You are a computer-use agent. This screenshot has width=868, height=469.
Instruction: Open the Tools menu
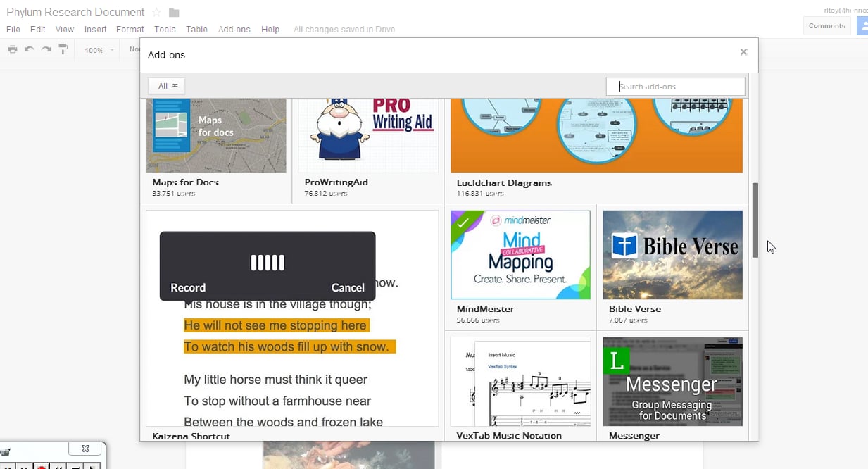[165, 30]
